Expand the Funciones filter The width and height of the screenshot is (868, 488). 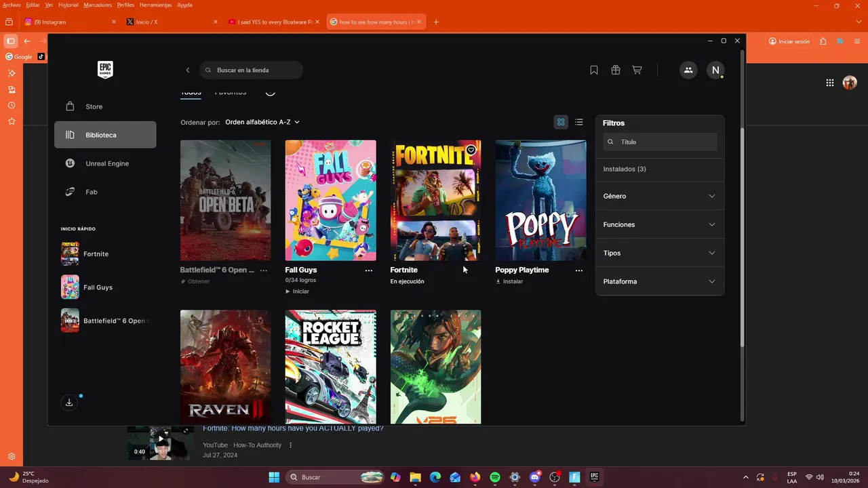click(x=659, y=224)
